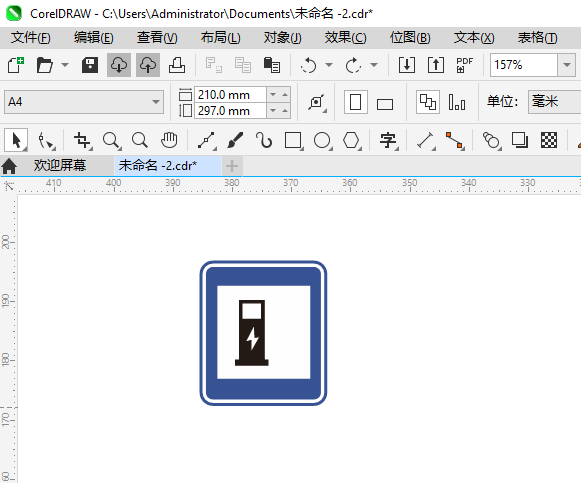Open the 编辑(E) menu

(x=93, y=38)
